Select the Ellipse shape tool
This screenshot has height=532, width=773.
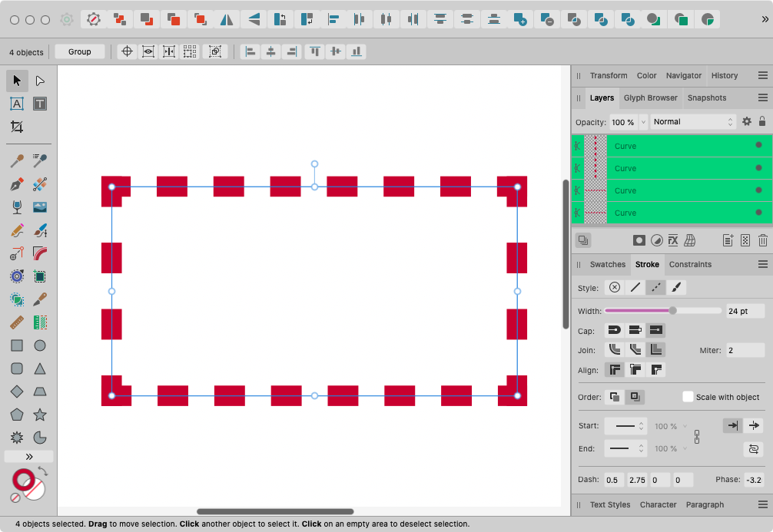(40, 345)
